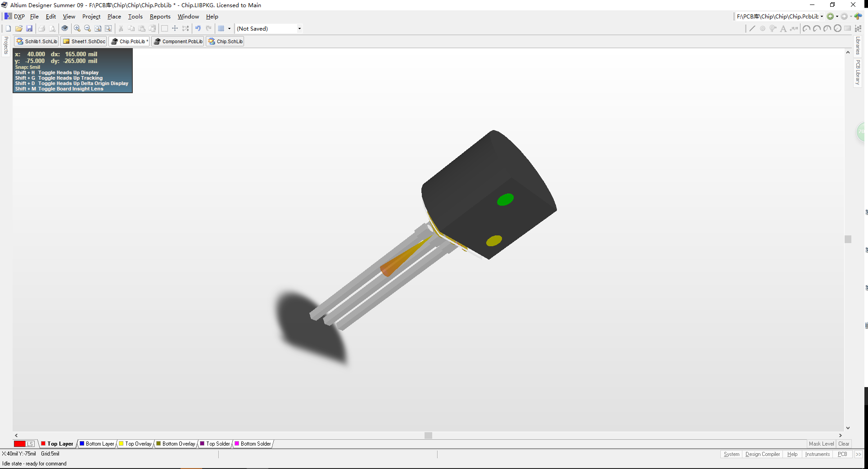Save the current document
Image resolution: width=868 pixels, height=469 pixels.
click(x=29, y=28)
